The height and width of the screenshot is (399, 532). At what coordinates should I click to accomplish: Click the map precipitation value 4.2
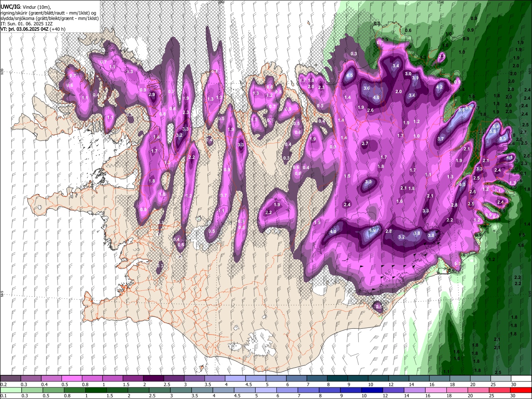pyautogui.click(x=439, y=87)
